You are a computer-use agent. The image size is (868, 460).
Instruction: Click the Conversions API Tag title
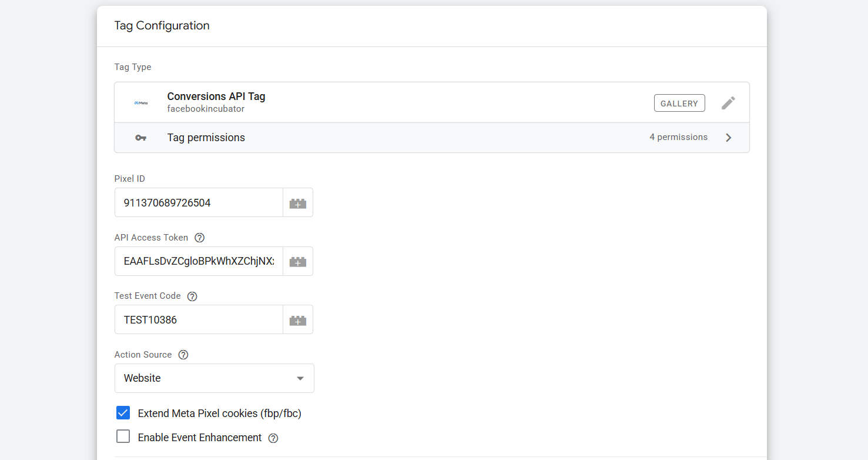coord(216,96)
